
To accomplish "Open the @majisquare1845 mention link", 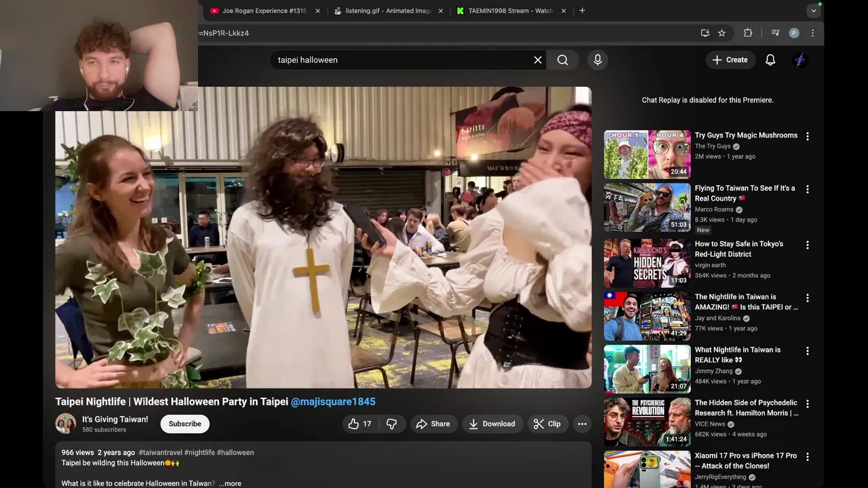I will [x=333, y=401].
